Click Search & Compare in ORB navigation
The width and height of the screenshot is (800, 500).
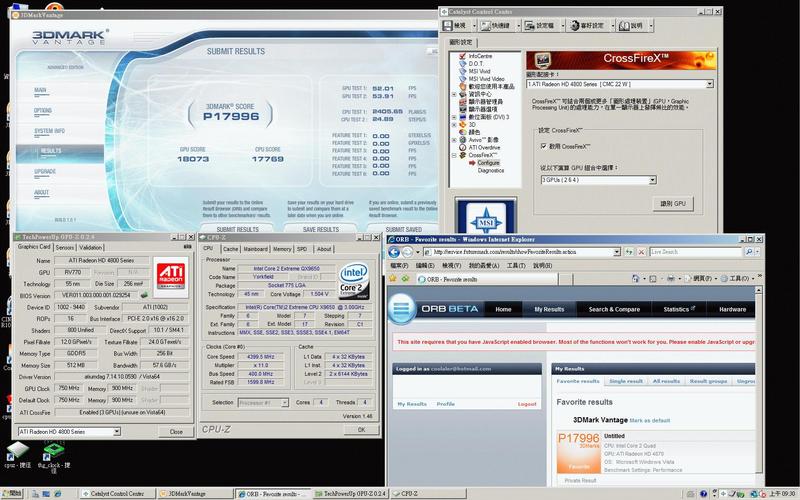[x=614, y=309]
